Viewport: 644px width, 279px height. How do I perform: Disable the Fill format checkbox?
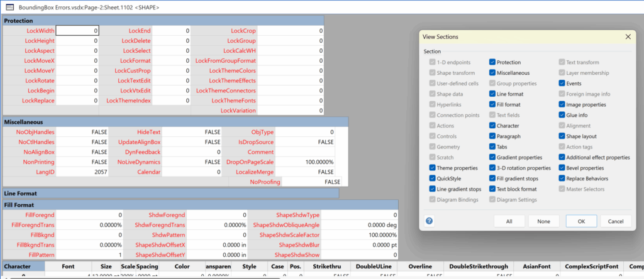click(x=493, y=104)
